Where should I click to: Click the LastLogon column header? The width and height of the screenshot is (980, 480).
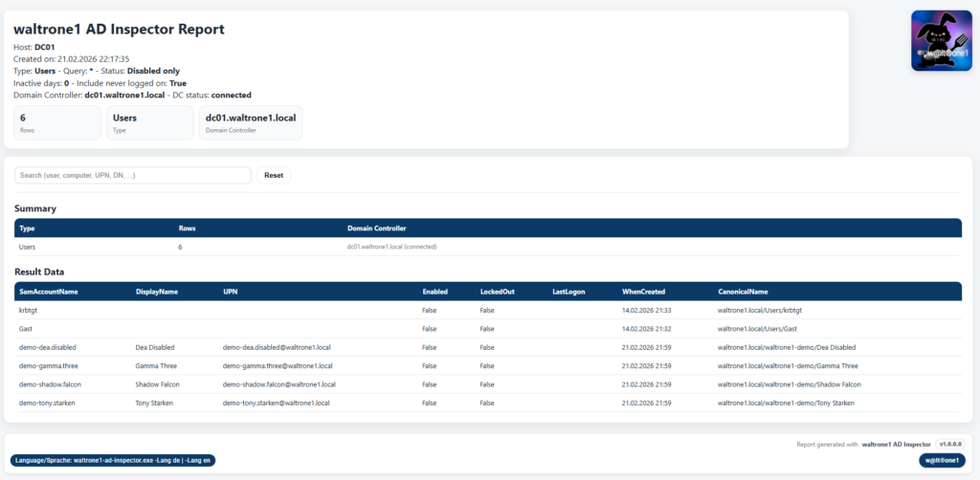point(568,292)
